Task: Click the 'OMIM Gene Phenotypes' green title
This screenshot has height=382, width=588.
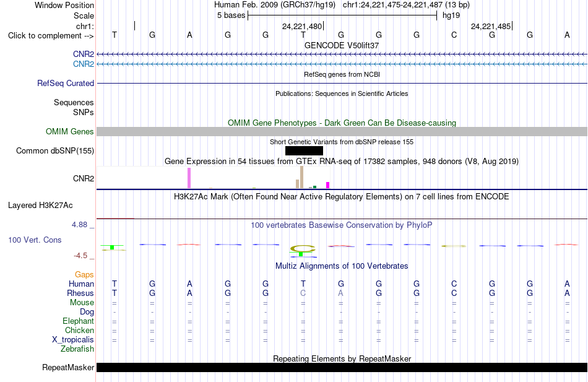Action: coord(342,123)
